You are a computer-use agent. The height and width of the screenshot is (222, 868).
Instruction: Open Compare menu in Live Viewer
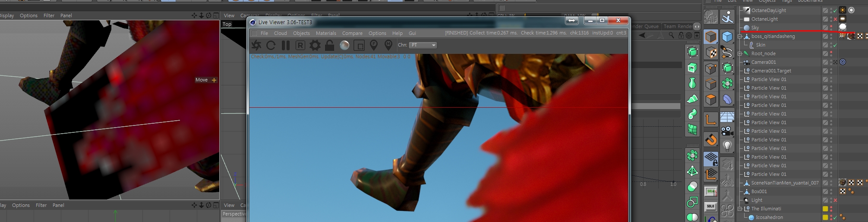tap(352, 33)
